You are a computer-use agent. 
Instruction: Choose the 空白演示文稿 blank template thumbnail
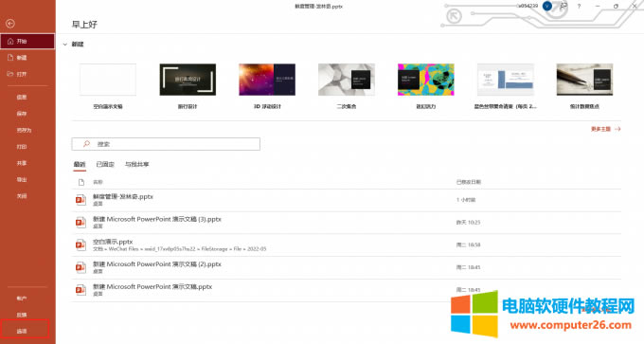coord(108,80)
